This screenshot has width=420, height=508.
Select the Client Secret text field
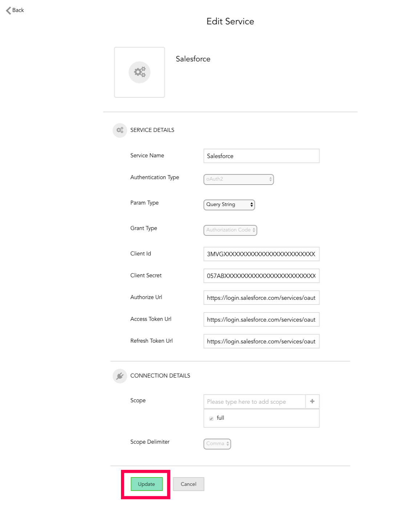261,276
